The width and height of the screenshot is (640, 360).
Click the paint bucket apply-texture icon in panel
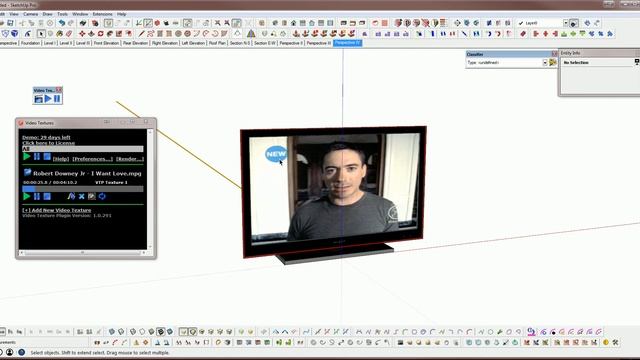[x=71, y=196]
